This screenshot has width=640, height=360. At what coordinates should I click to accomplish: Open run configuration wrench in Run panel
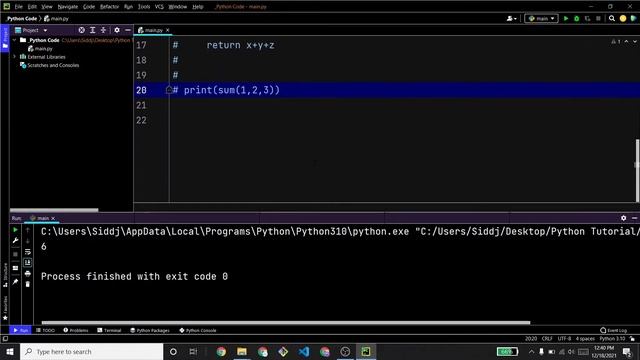click(x=16, y=241)
